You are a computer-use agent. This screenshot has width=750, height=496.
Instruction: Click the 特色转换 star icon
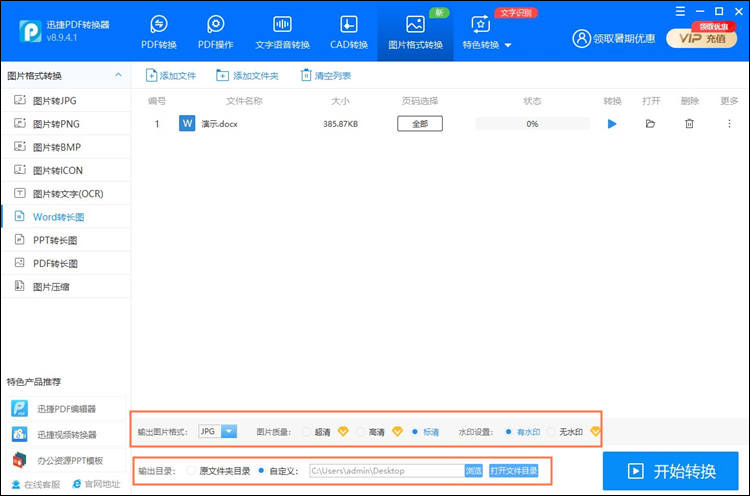480,24
